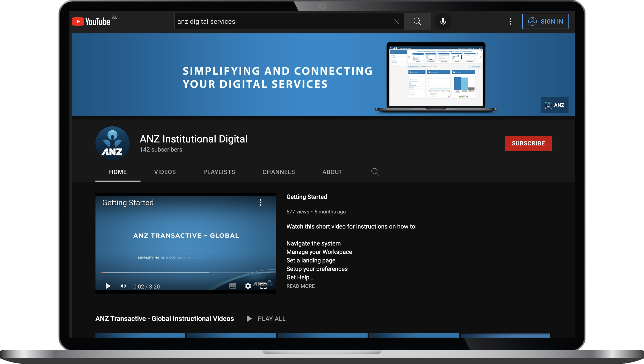Click the YouTube logo

pyautogui.click(x=91, y=21)
